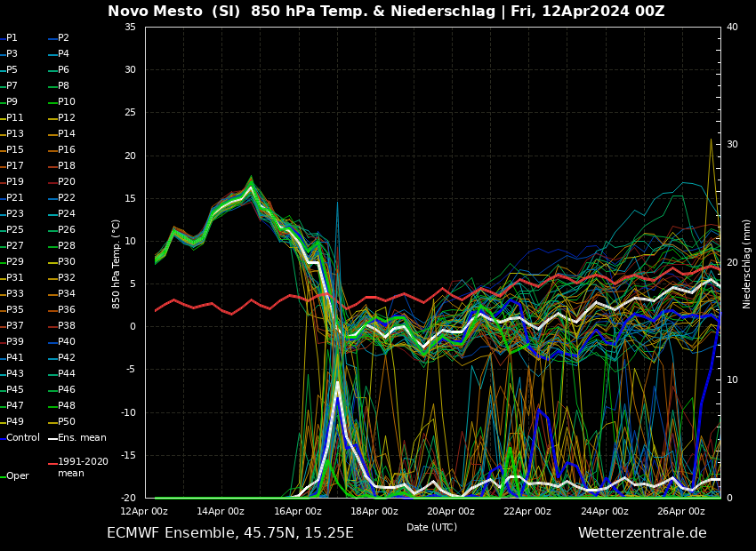
Task: Click the P1 legend entry
Action: pyautogui.click(x=12, y=38)
